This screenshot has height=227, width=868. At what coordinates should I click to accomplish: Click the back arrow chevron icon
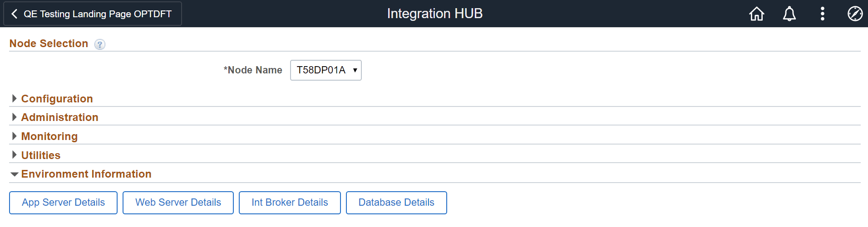[15, 14]
